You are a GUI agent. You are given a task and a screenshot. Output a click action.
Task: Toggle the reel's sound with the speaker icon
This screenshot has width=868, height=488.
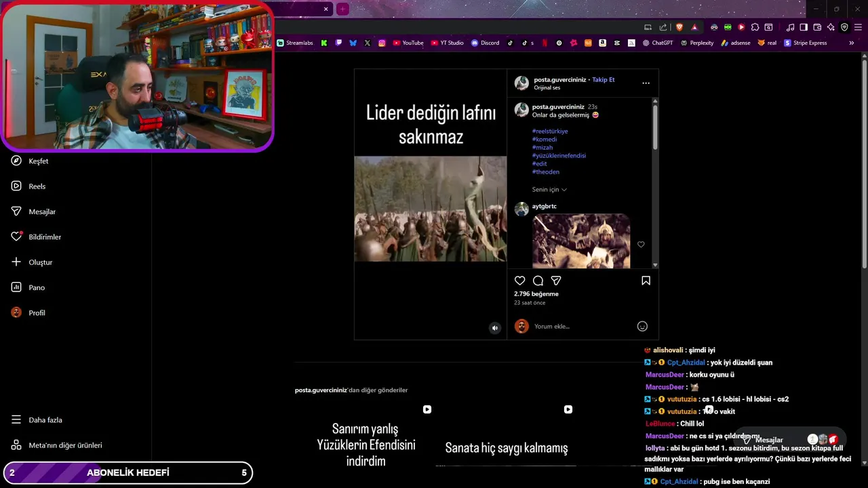(495, 328)
